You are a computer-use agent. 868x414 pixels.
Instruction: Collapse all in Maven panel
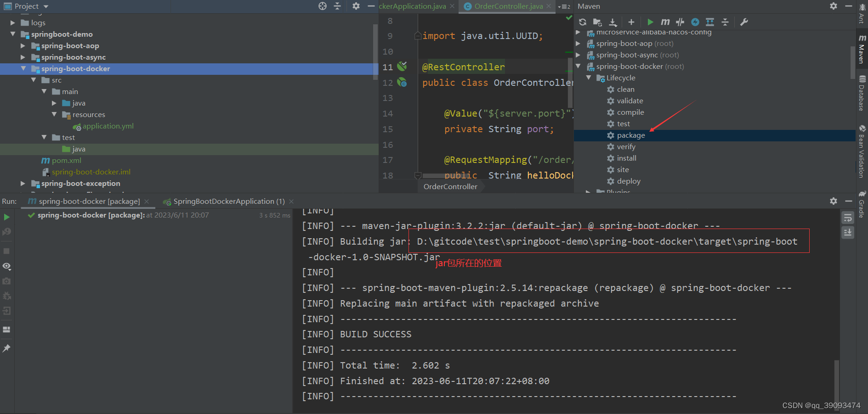click(725, 22)
